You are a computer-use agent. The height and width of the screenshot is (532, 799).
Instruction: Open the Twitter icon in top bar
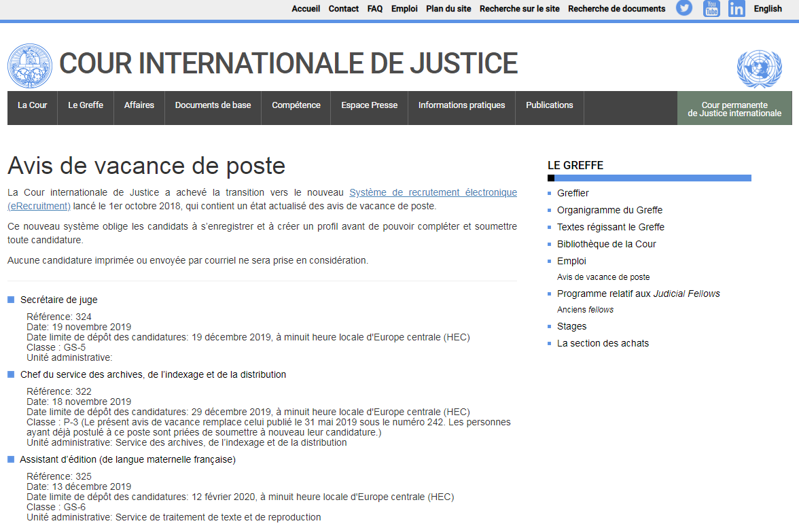683,8
